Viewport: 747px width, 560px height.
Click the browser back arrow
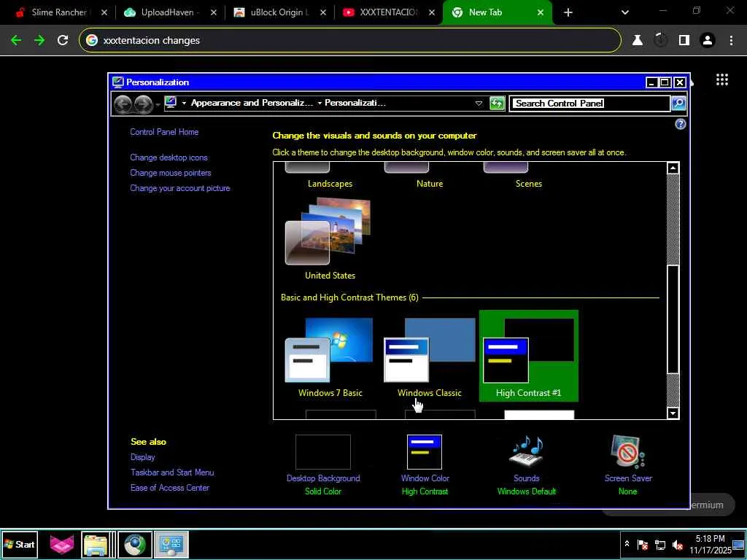16,41
